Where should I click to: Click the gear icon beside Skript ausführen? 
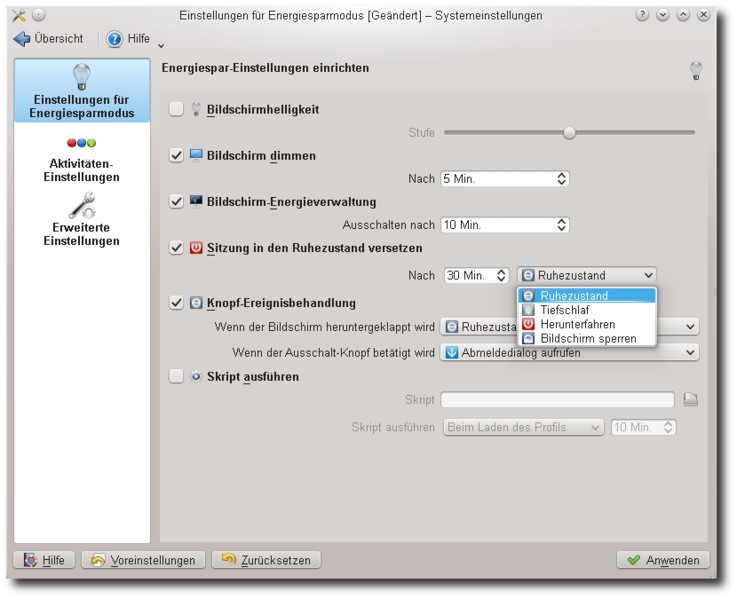click(196, 376)
